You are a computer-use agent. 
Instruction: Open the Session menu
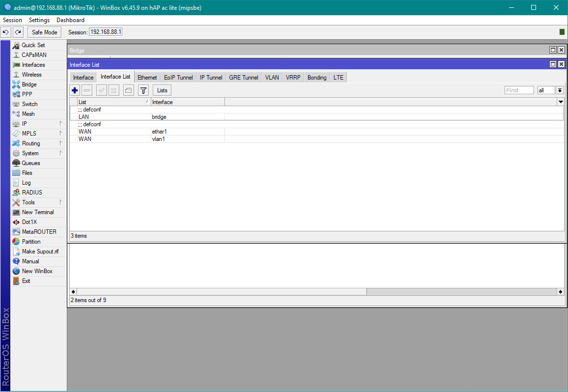pos(12,20)
